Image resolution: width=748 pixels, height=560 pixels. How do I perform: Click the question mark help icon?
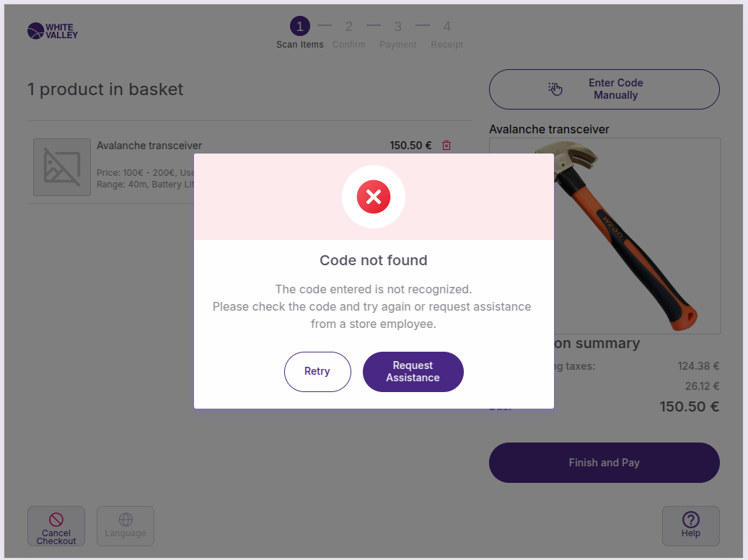tap(690, 519)
